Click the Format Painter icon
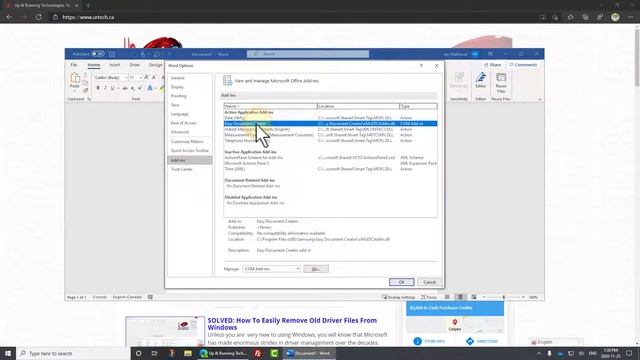This screenshot has width=640, height=360. point(85,91)
